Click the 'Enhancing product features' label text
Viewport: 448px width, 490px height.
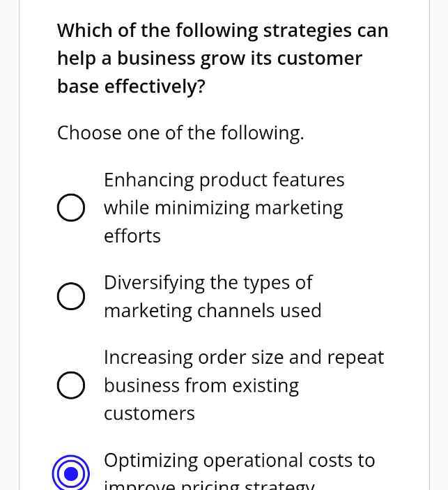click(x=224, y=181)
